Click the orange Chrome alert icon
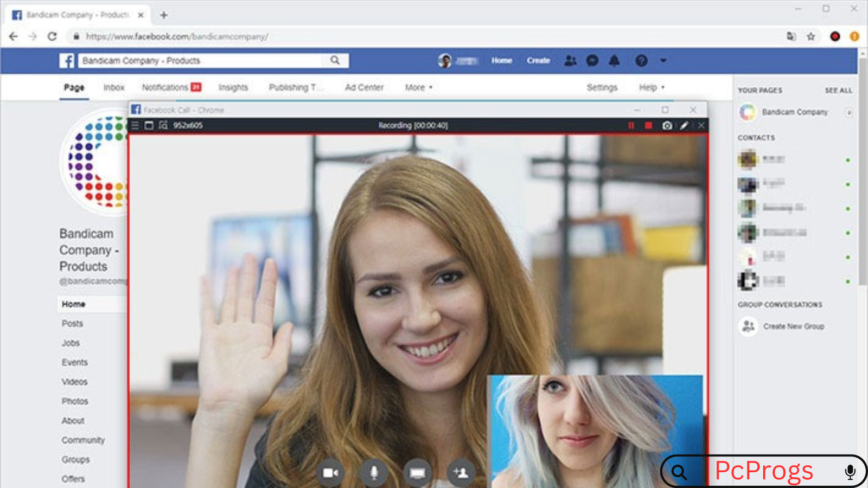This screenshot has height=488, width=868. click(x=854, y=36)
